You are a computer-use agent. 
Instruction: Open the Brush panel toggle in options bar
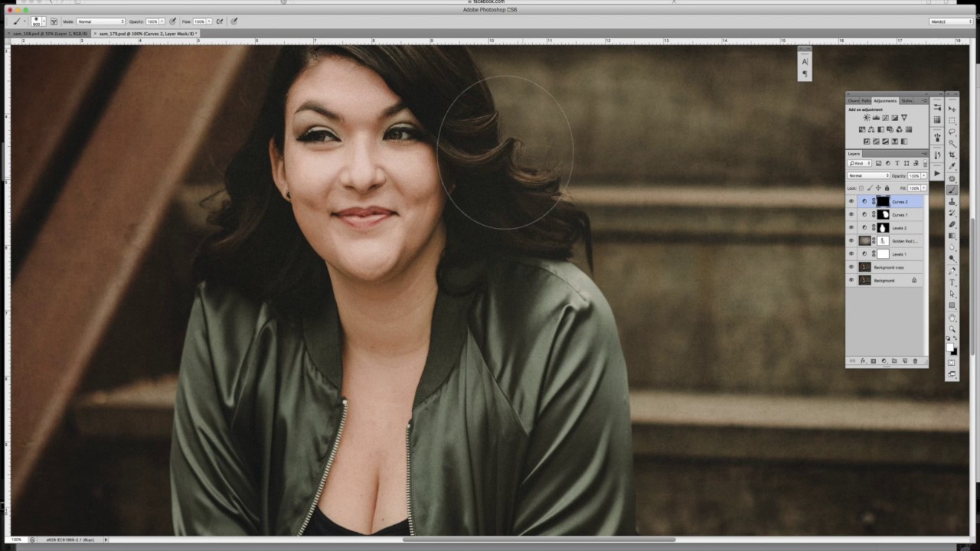54,21
